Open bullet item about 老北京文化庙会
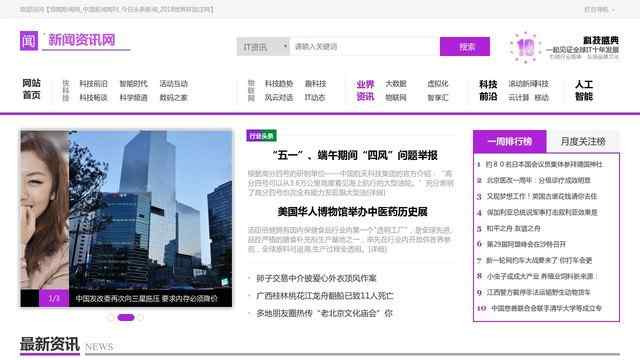Image resolution: width=640 pixels, height=360 pixels. (x=324, y=313)
